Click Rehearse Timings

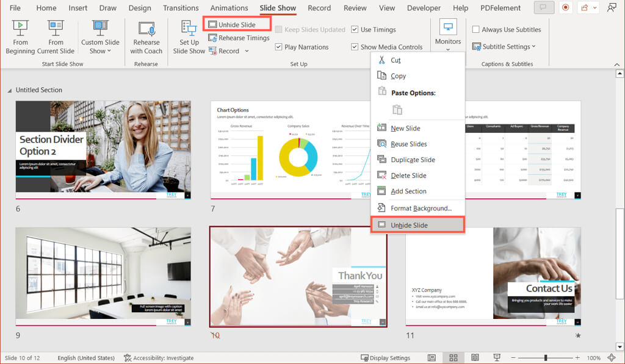coord(239,38)
